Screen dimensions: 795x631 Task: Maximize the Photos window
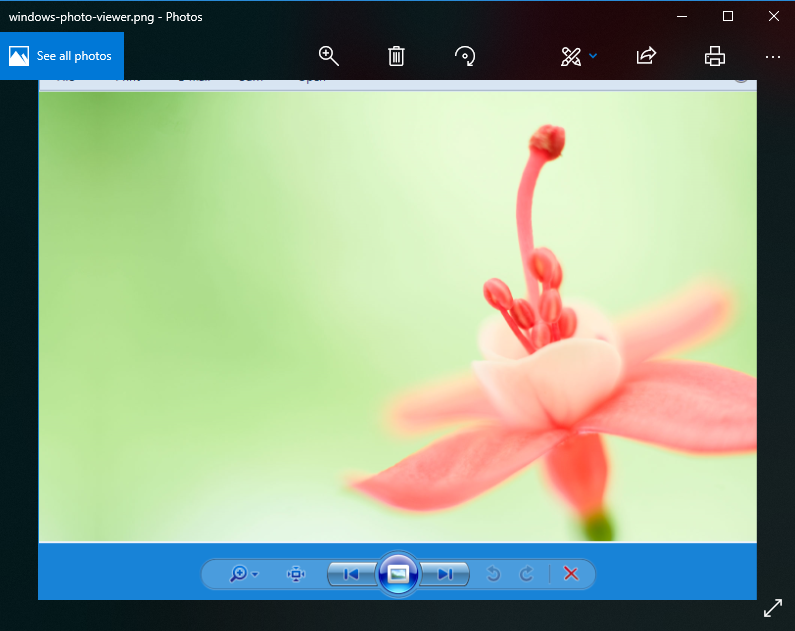point(728,16)
